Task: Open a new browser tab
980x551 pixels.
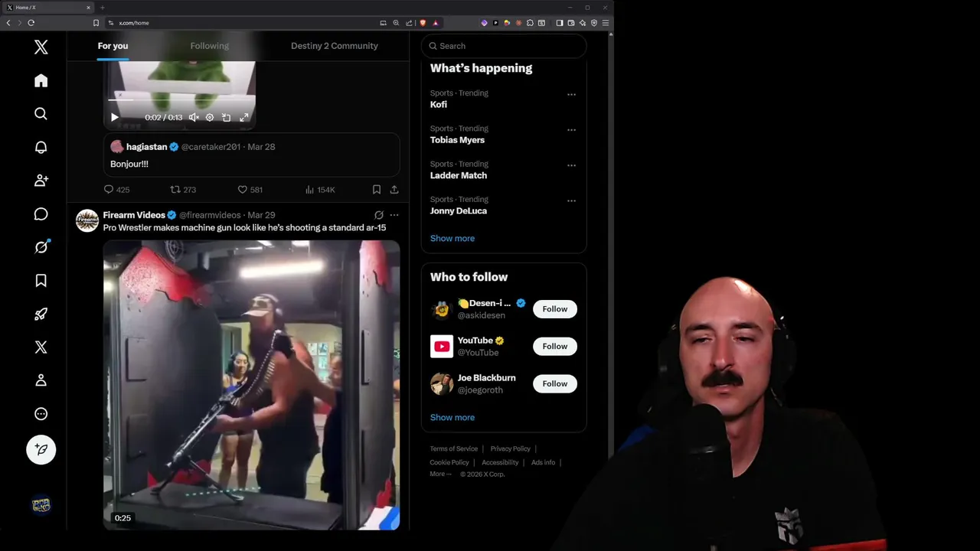Action: coord(102,8)
